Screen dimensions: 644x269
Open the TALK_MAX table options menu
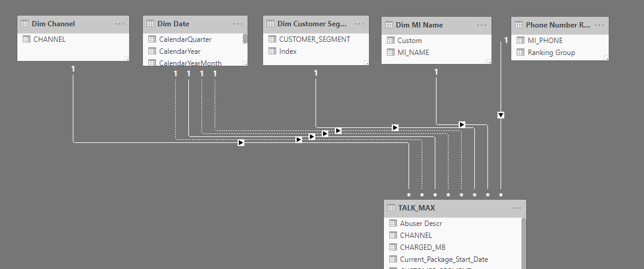[517, 208]
